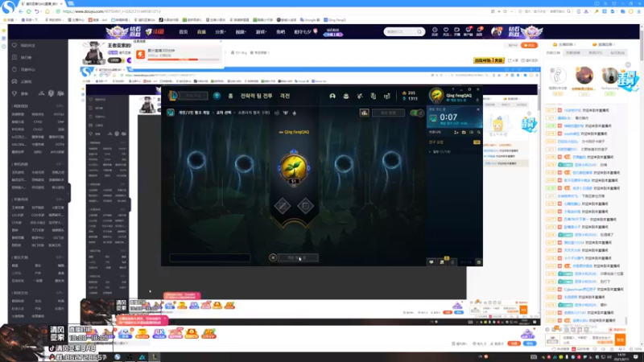644x362 pixels.
Task: Go to Douyu 直播 nav item
Action: pos(201,31)
